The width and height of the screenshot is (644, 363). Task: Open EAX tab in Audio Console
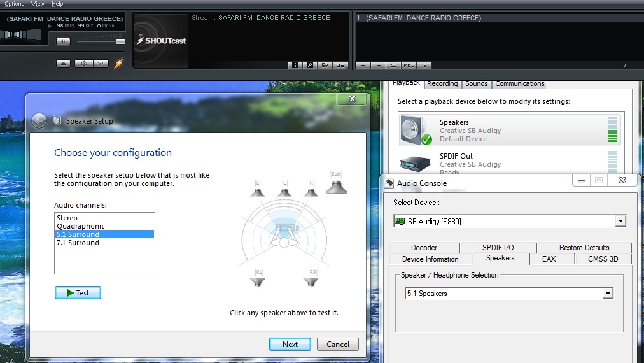549,259
